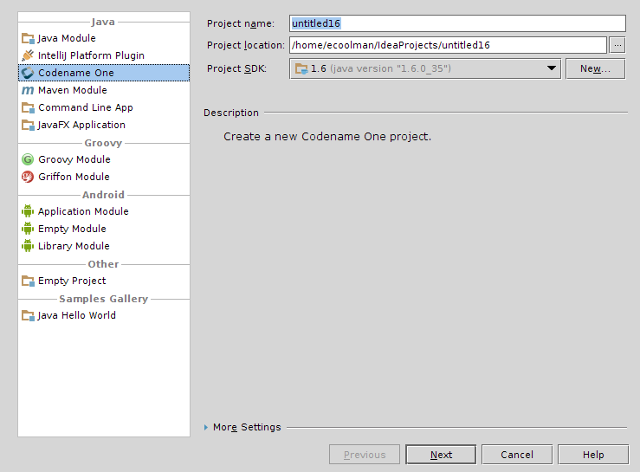The width and height of the screenshot is (640, 472).
Task: Open Help for the new project wizard
Action: pos(593,455)
